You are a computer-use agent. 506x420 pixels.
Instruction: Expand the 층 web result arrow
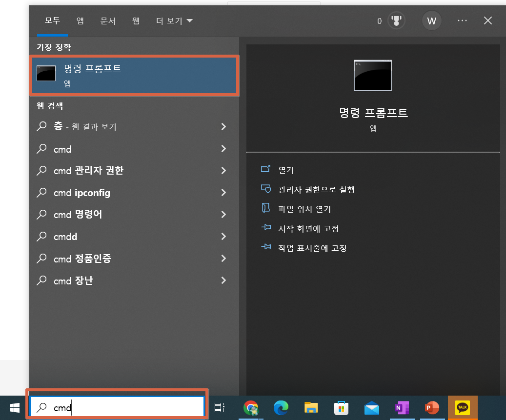point(223,126)
